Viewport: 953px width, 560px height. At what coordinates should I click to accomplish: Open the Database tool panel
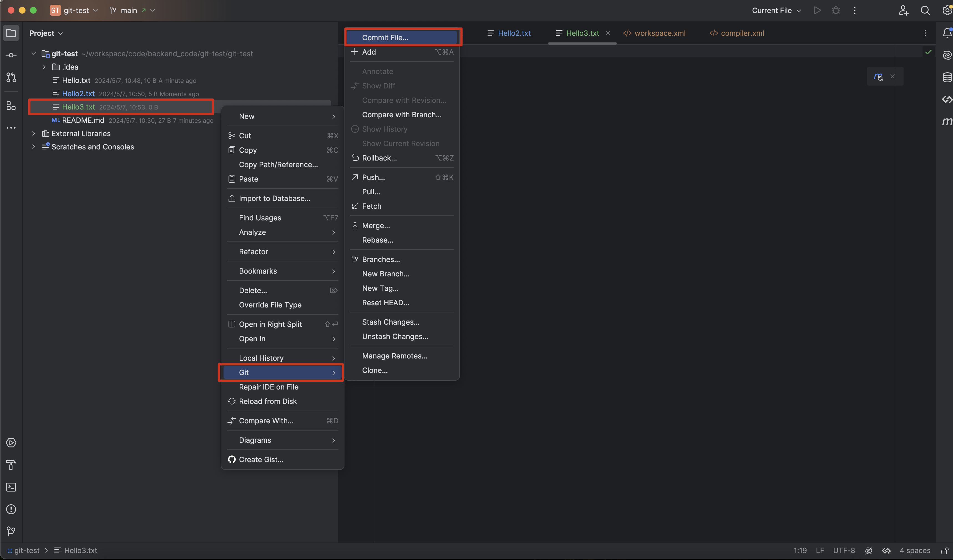(x=947, y=77)
